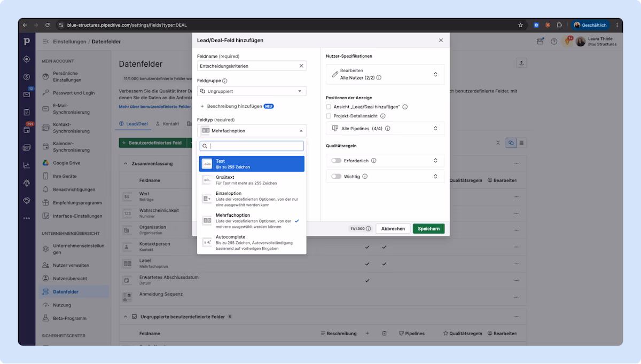Click info icon beside Alle Pipelines (4/4)
Screen dimensions: 641x364
tap(387, 129)
